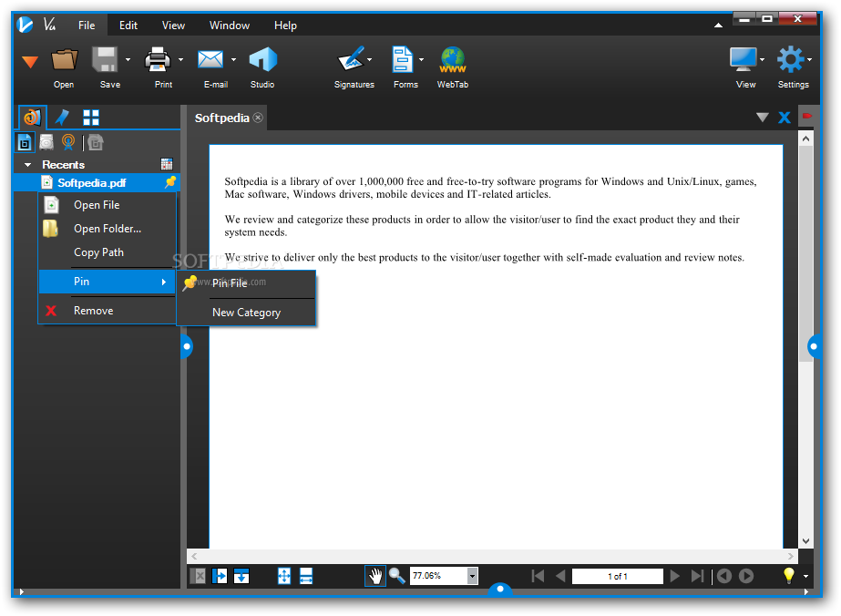Image resolution: width=841 pixels, height=616 pixels.
Task: Select the magnifier Zoom tool
Action: pyautogui.click(x=397, y=576)
